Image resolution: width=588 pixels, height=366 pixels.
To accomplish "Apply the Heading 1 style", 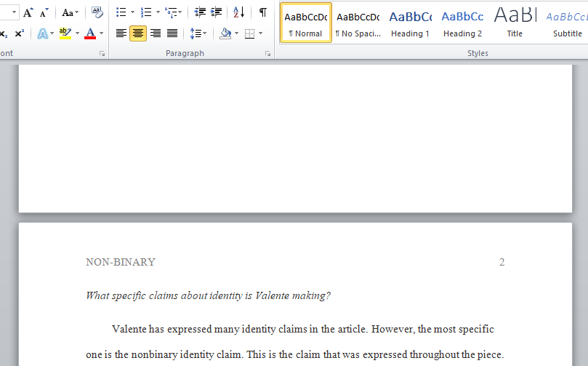I will point(410,23).
